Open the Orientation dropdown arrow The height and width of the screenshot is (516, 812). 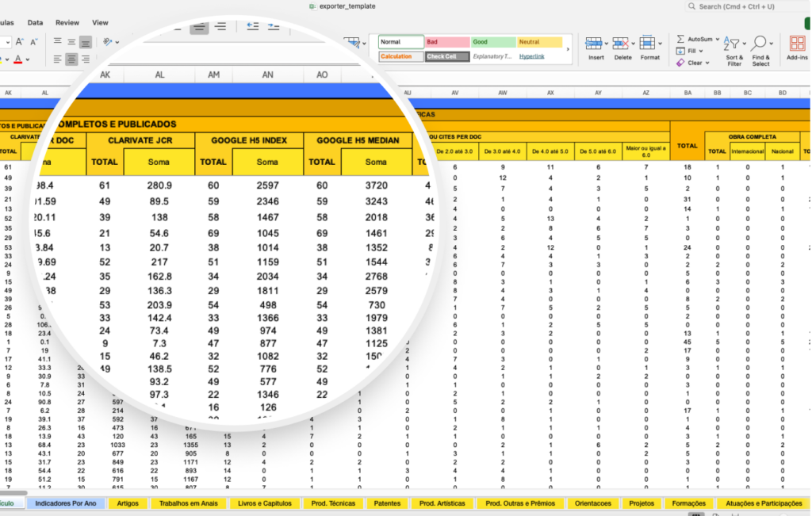(x=117, y=42)
